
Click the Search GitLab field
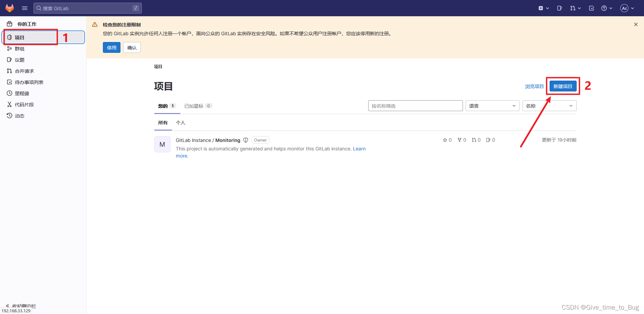point(87,8)
